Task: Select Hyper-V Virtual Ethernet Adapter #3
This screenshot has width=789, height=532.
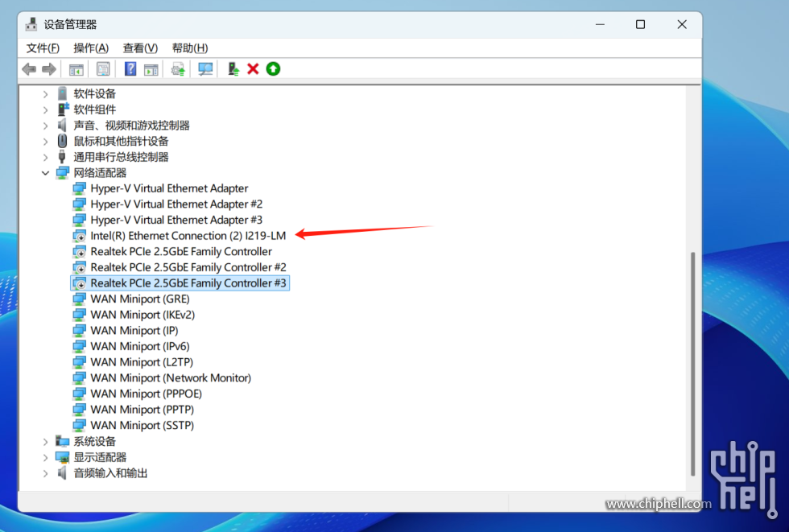Action: coord(176,220)
